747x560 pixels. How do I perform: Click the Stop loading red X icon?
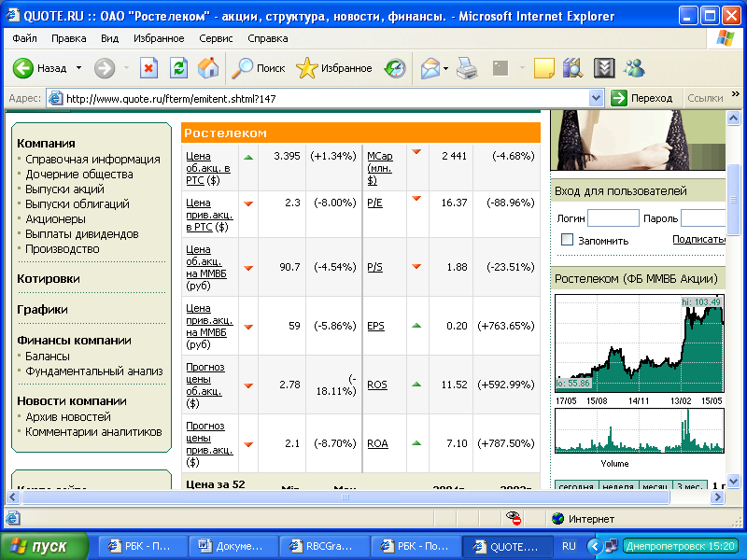[148, 68]
